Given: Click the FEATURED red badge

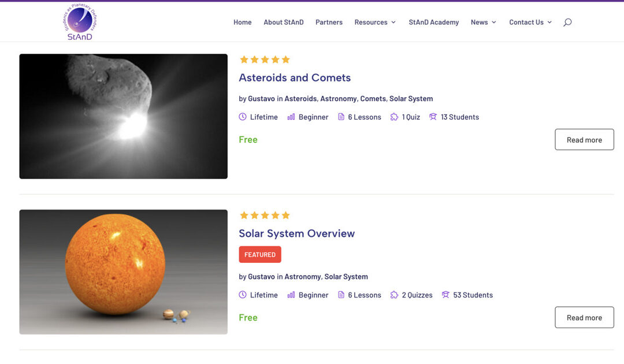Looking at the screenshot, I should pos(260,255).
